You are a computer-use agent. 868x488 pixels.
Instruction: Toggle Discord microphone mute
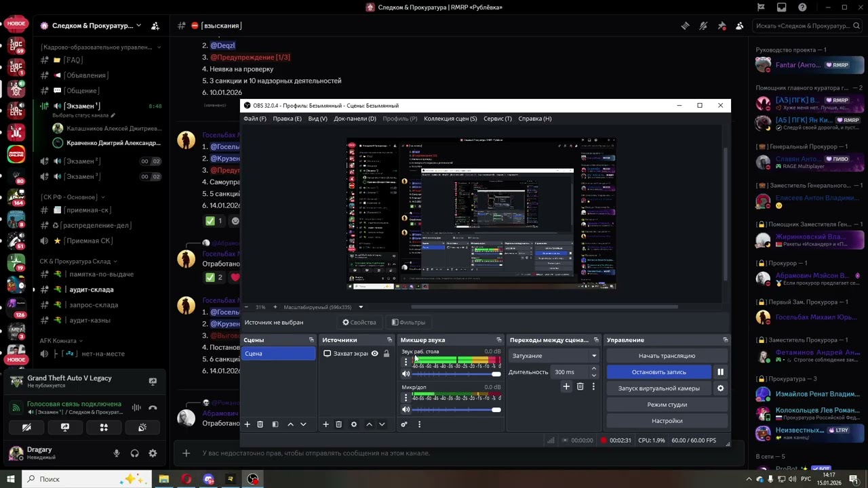117,453
